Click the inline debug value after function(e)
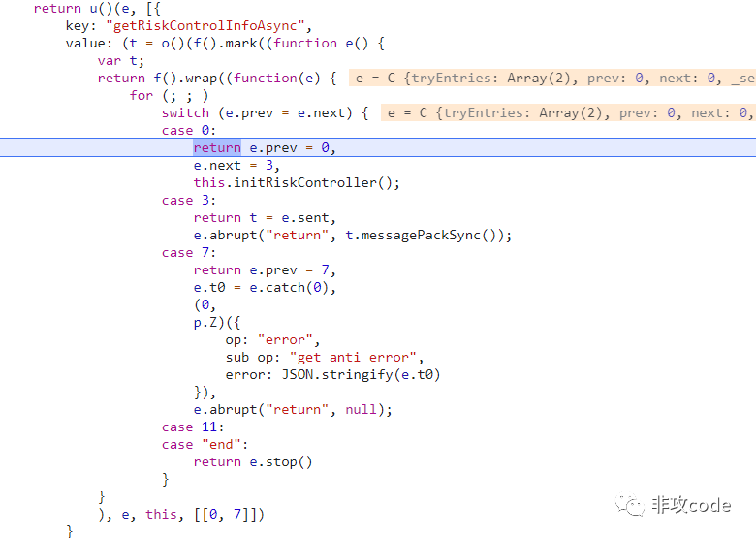The height and width of the screenshot is (538, 756). point(552,79)
